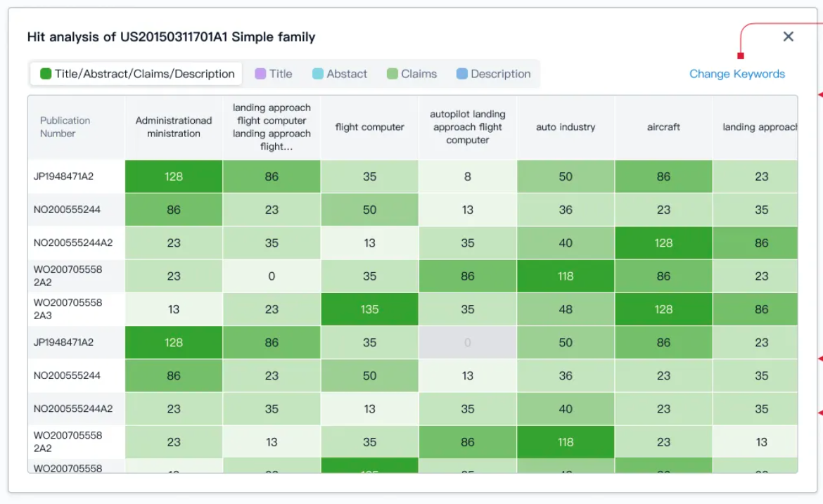Select the 135 cell for WO2007055582A3
The height and width of the screenshot is (504, 823).
point(369,309)
